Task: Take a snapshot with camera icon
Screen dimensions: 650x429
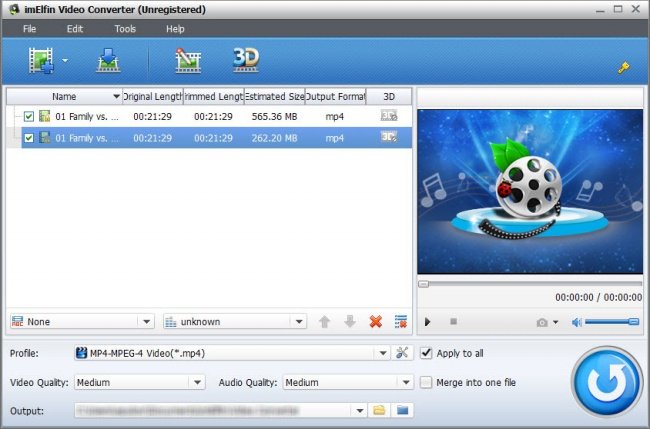Action: tap(542, 322)
